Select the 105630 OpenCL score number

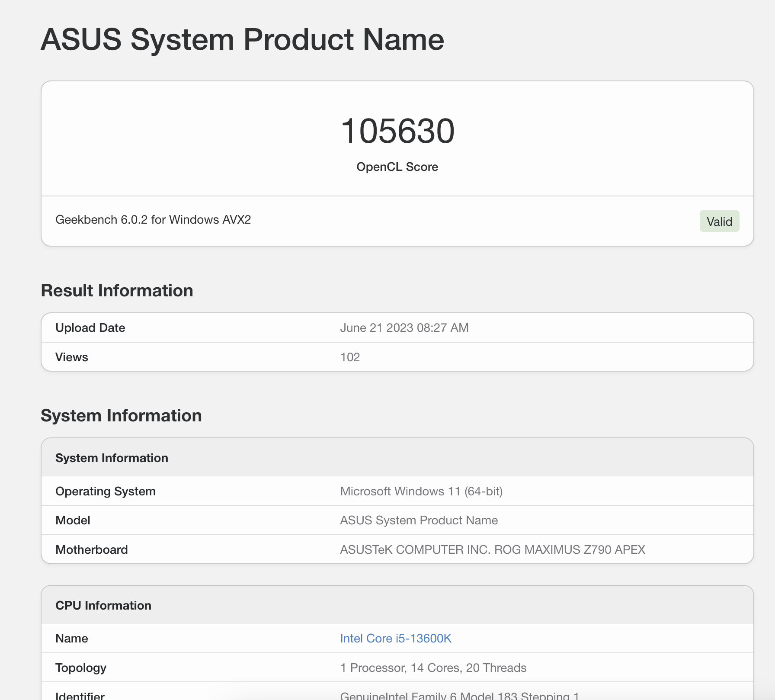397,131
